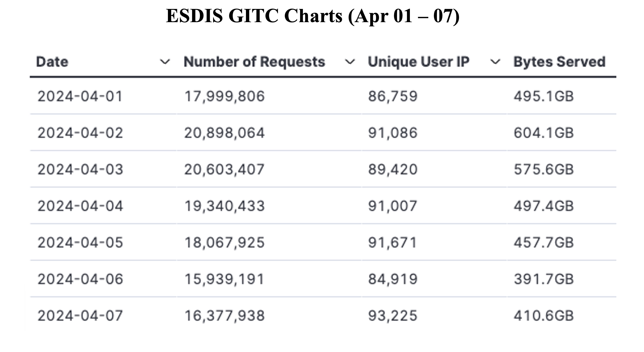Click the Number of Requests header
The image size is (644, 352).
[254, 62]
